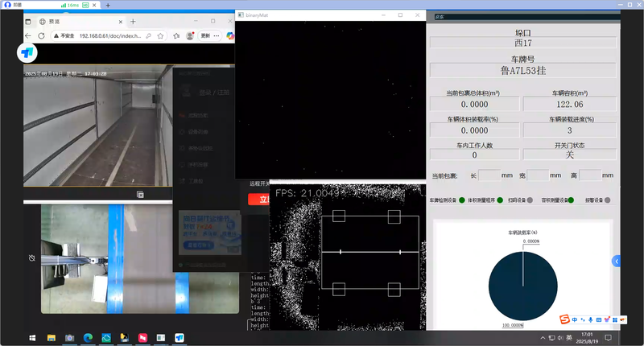This screenshot has width=644, height=346.
Task: Click the 车辆装载进度 value 3
Action: pos(570,130)
